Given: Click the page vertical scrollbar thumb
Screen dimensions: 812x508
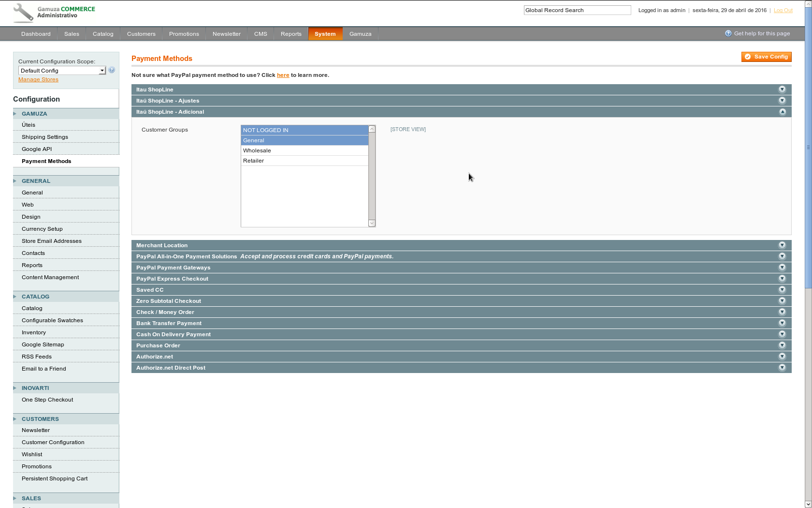Looking at the screenshot, I should tap(808, 148).
